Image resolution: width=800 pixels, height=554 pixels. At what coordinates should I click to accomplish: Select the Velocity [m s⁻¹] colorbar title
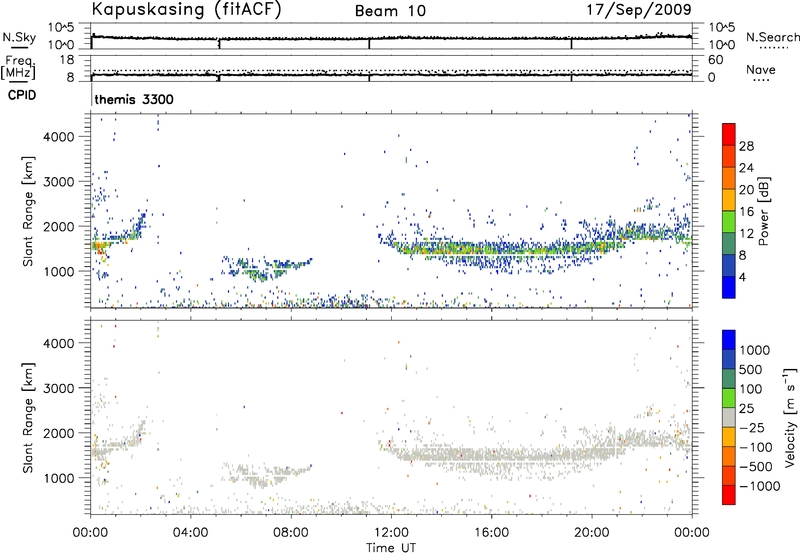pyautogui.click(x=790, y=417)
